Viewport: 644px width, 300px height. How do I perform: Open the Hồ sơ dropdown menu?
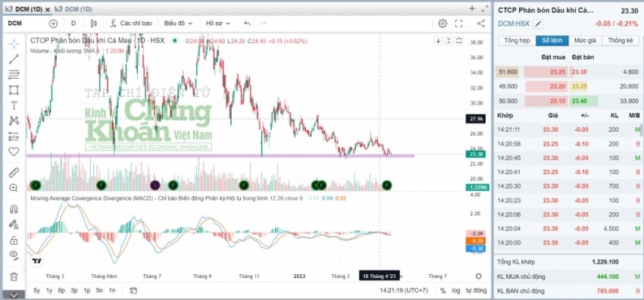pyautogui.click(x=218, y=23)
